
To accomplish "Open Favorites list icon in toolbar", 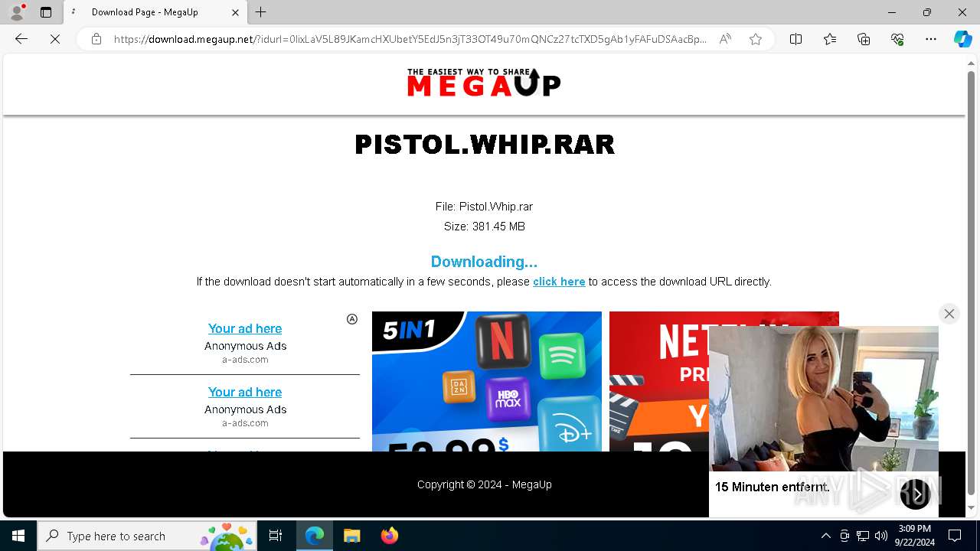I will 830,39.
